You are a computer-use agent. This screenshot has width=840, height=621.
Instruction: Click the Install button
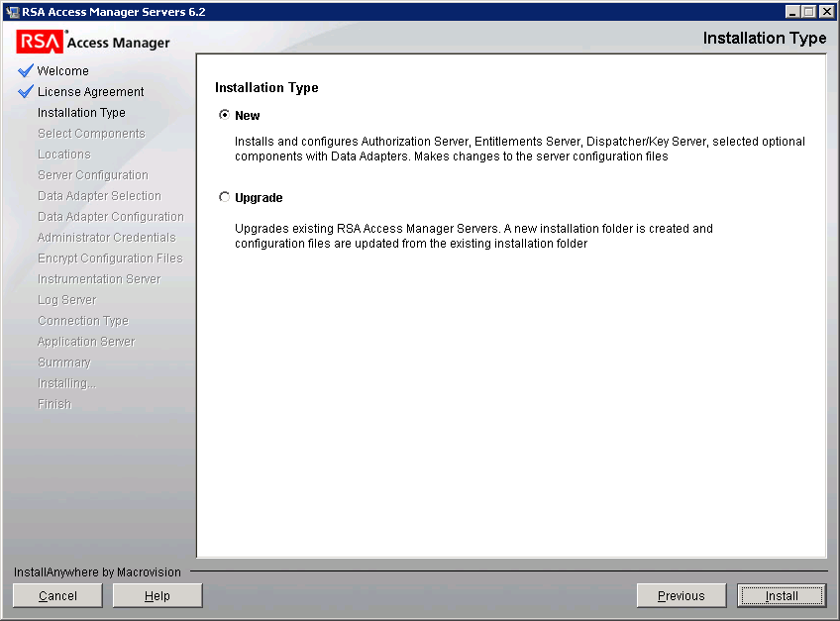(782, 595)
